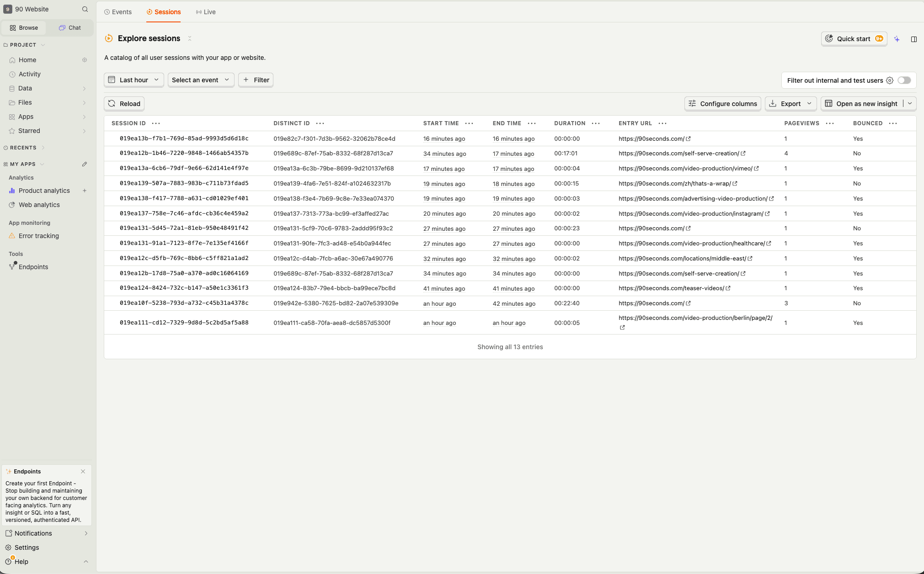Open the Pageviews column options menu
Screen dimensions: 924x574
click(830, 123)
